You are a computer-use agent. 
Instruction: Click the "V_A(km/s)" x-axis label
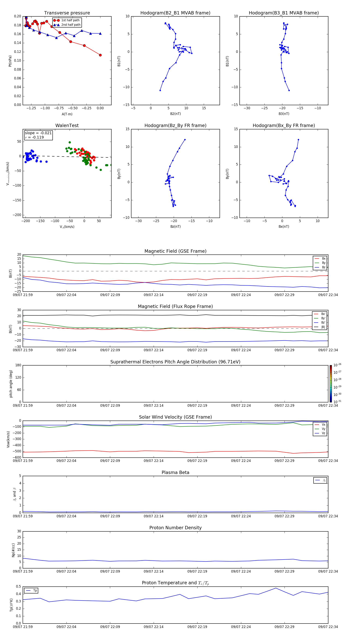pos(67,227)
